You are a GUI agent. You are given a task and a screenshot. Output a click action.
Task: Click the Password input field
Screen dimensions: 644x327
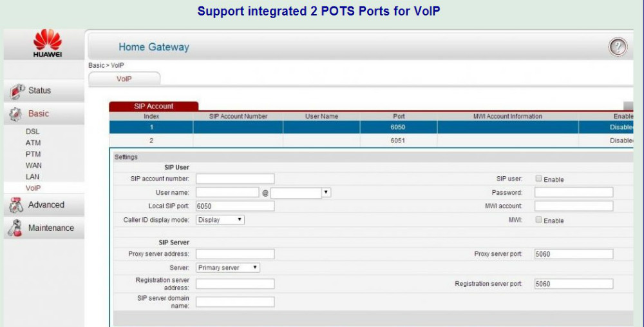573,192
